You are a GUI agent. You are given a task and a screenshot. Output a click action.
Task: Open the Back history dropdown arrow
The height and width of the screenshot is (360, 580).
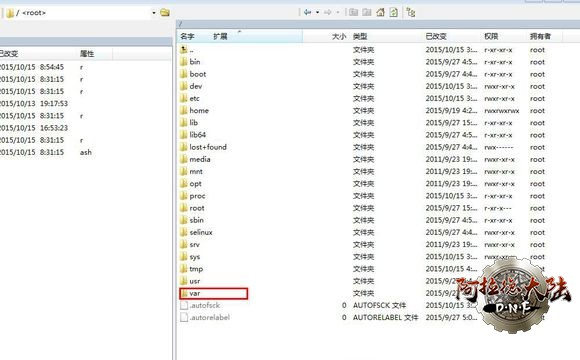[x=317, y=13]
